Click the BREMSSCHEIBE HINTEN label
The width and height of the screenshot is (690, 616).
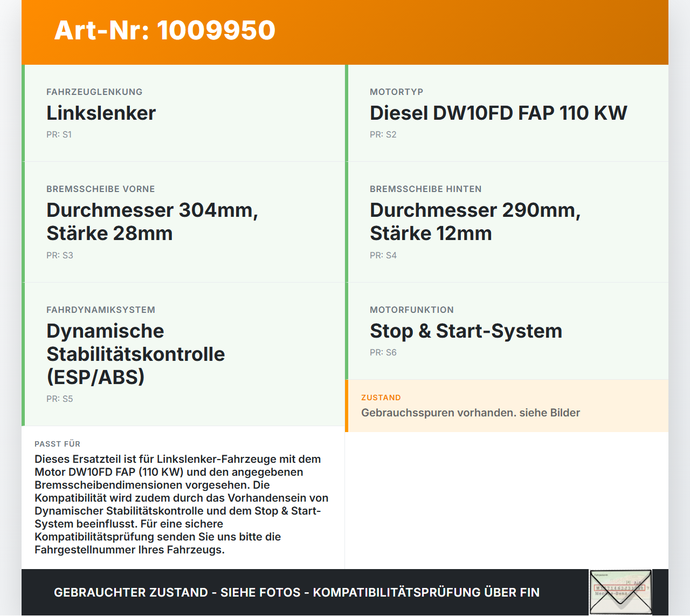pyautogui.click(x=426, y=189)
